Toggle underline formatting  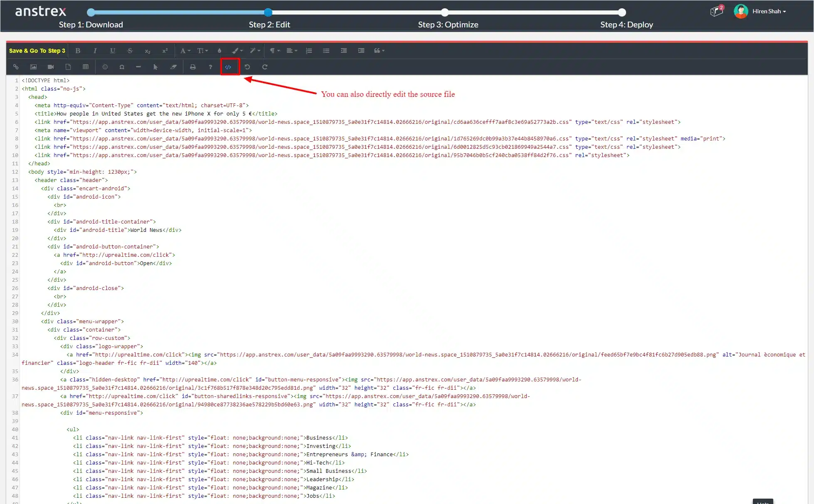(113, 51)
